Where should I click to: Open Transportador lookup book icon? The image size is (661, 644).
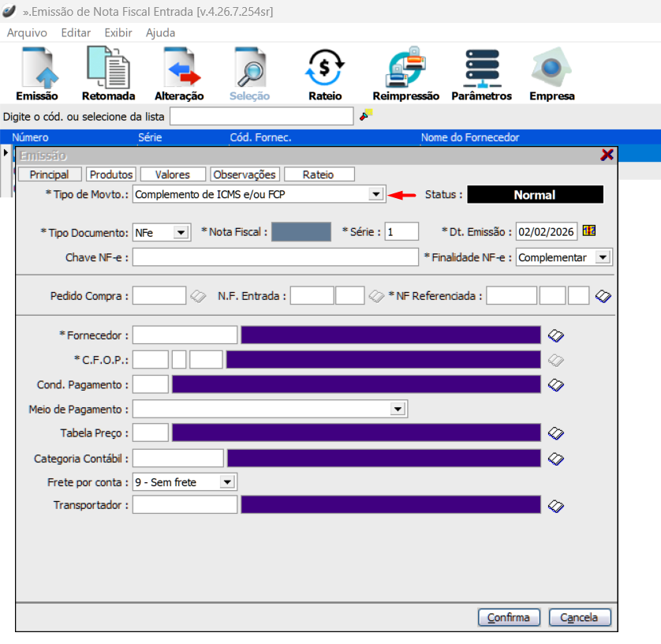coord(556,506)
